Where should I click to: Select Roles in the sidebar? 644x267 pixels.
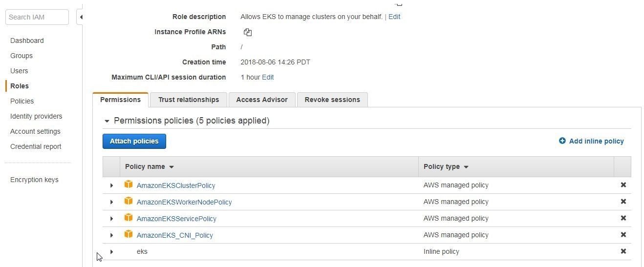pos(20,86)
